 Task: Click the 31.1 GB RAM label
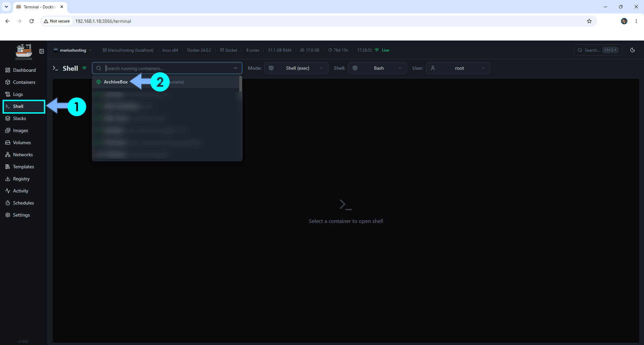280,50
